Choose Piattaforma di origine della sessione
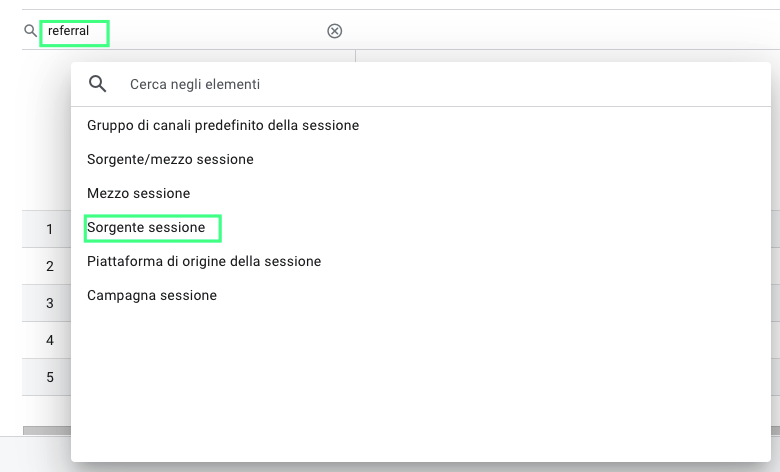This screenshot has height=472, width=780. point(204,261)
